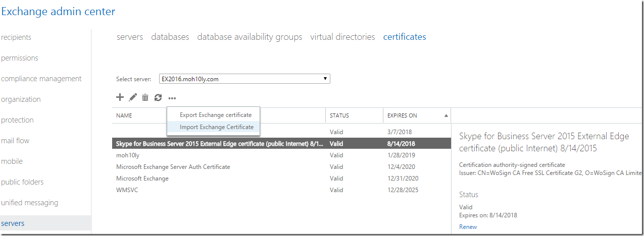Click Exchange admin center title
This screenshot has height=236, width=644.
click(x=58, y=11)
